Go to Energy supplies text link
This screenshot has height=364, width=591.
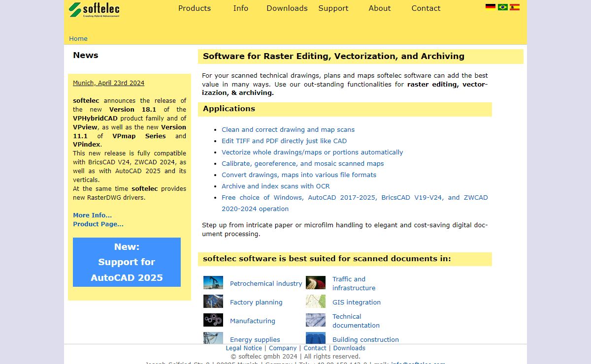[x=255, y=339]
